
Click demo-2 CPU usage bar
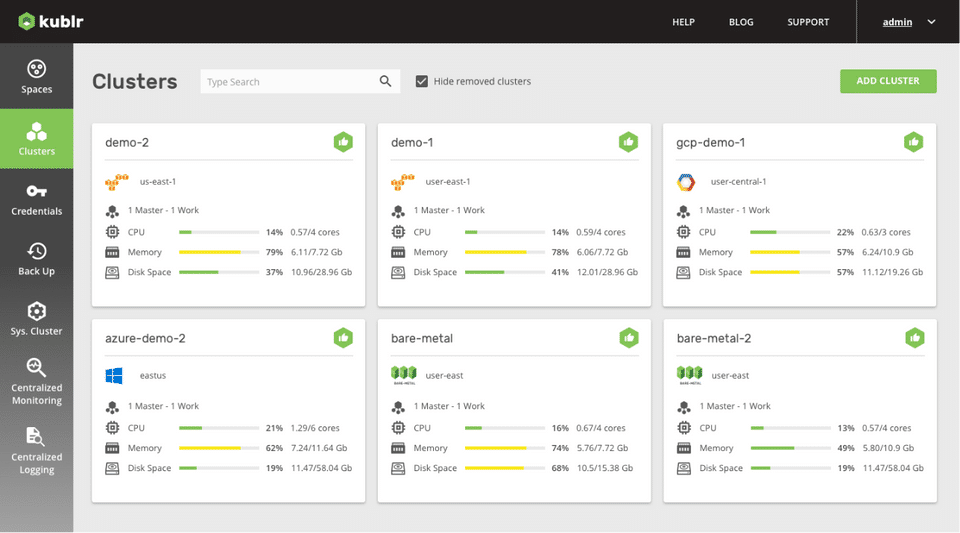[x=219, y=233]
